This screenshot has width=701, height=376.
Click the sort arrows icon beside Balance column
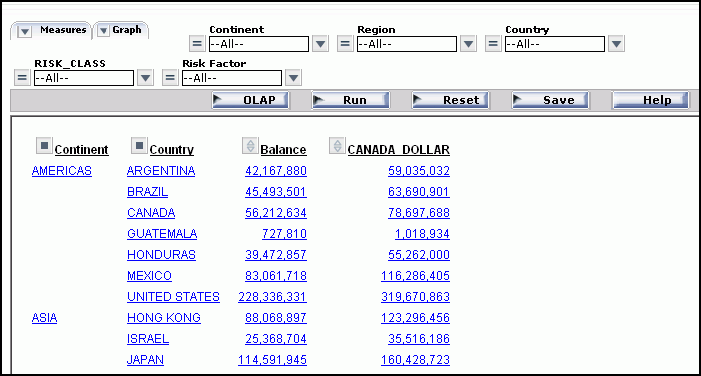(x=250, y=146)
